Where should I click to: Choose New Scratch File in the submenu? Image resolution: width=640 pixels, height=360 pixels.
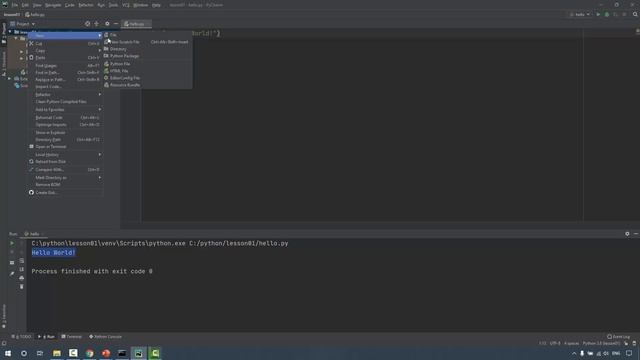[x=147, y=42]
